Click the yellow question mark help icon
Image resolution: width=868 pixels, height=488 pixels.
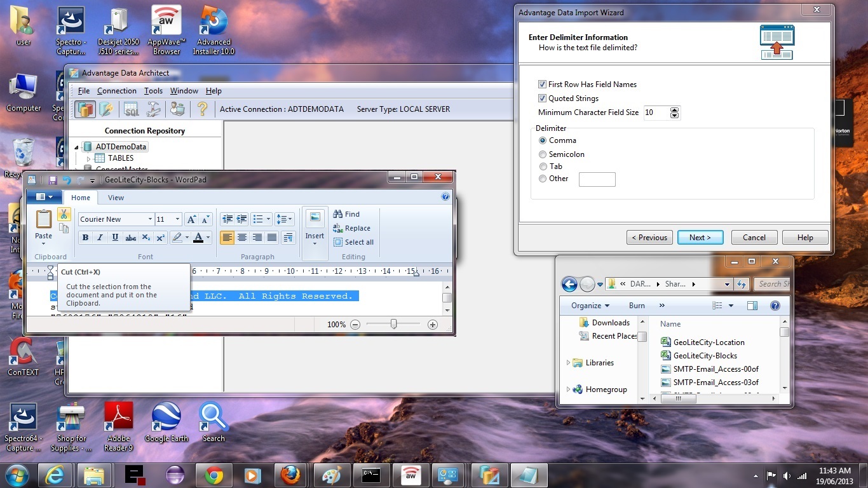click(202, 109)
